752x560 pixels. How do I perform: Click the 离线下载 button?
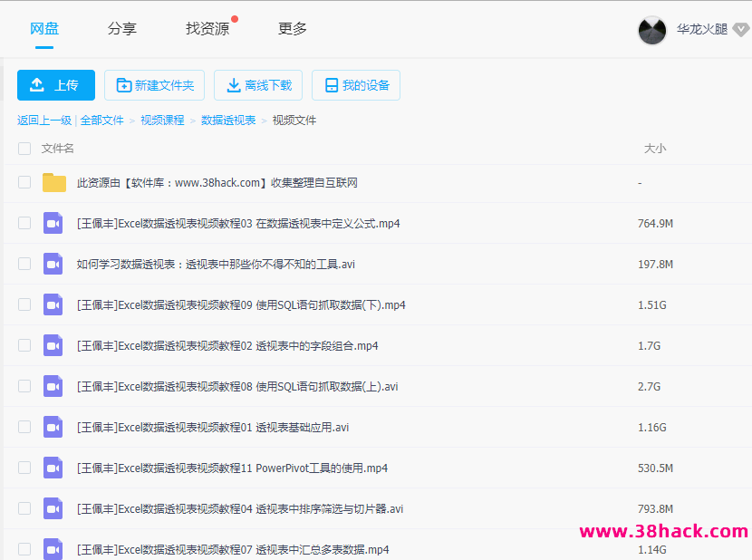click(x=258, y=85)
